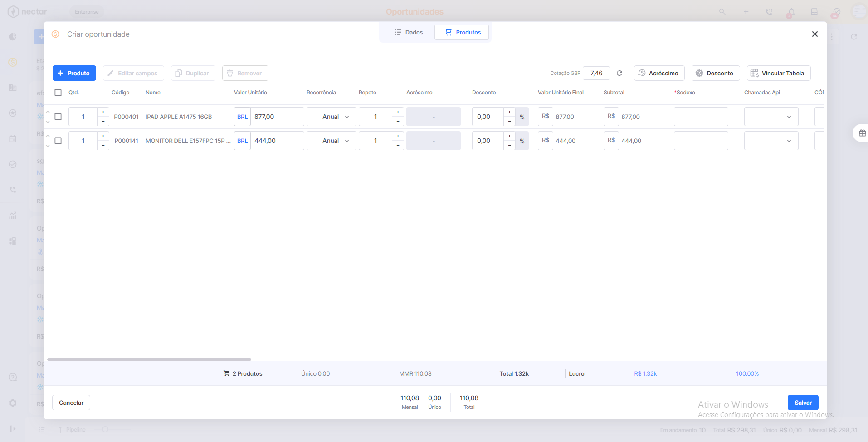
Task: Close the Criar oportunidade dialog
Action: click(815, 34)
